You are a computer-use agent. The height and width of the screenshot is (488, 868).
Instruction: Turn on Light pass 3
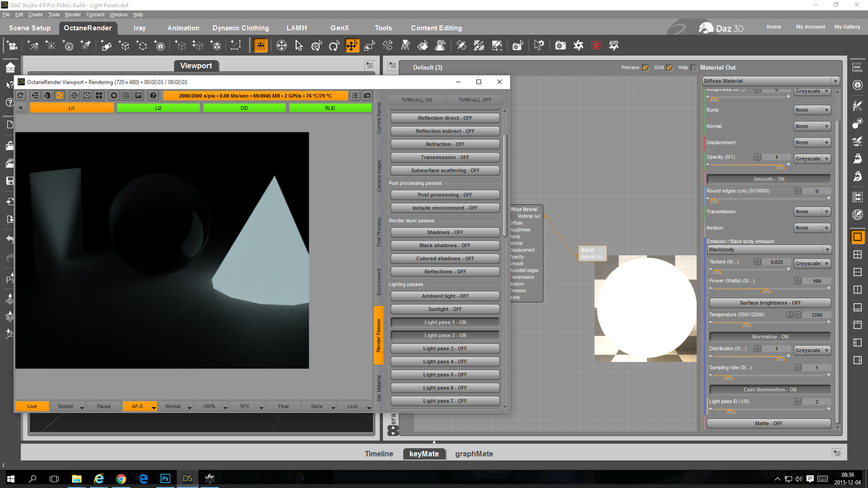[445, 349]
